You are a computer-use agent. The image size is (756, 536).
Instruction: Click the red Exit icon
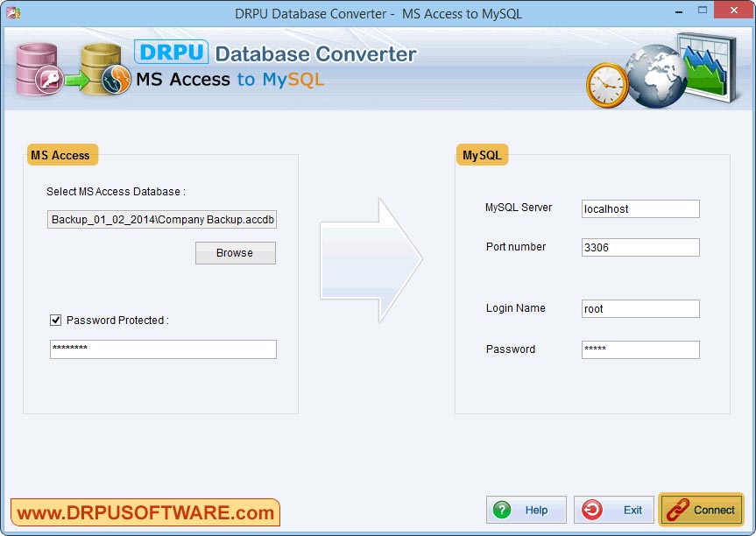click(x=590, y=510)
